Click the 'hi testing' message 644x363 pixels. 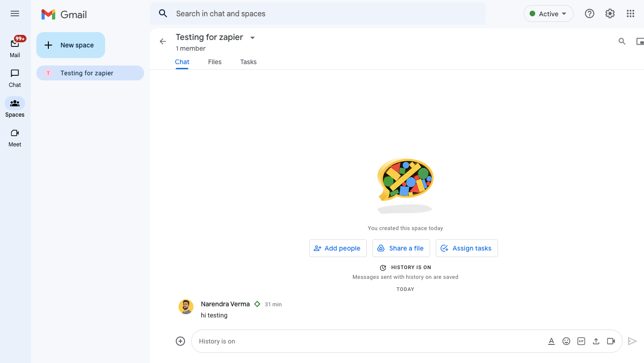coord(214,315)
